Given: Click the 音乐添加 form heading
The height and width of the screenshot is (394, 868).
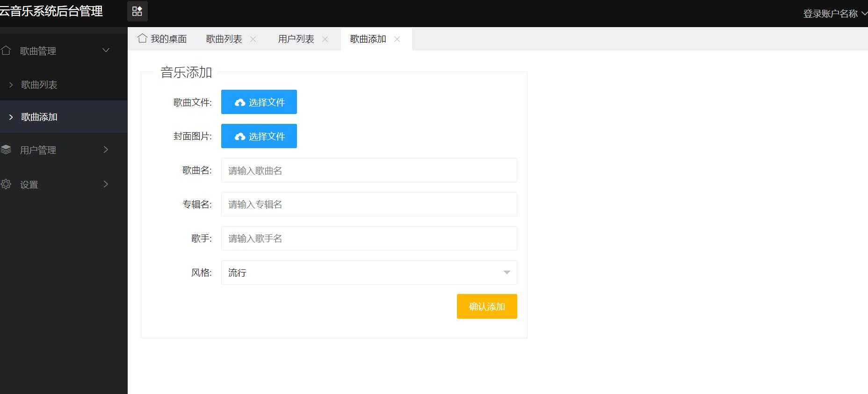Looking at the screenshot, I should click(x=186, y=72).
